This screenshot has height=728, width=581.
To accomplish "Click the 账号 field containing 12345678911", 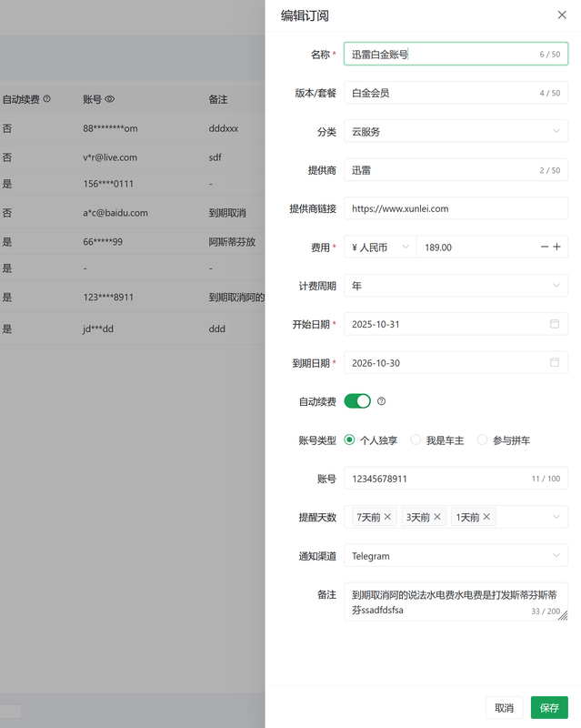I will pos(456,479).
